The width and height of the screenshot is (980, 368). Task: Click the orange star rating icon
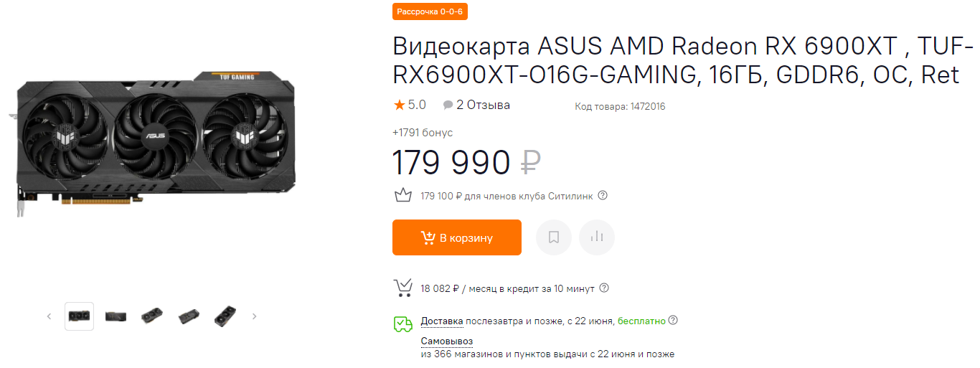point(399,105)
